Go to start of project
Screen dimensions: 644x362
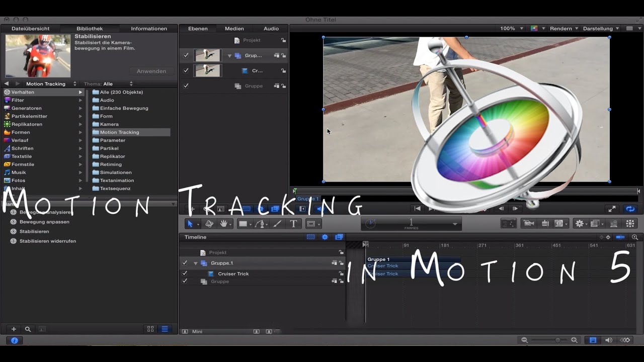point(417,209)
